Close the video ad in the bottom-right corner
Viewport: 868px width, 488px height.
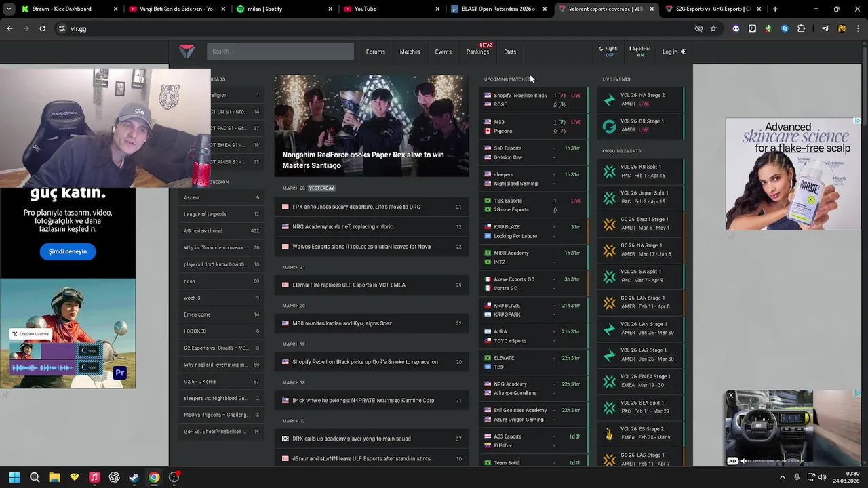(x=731, y=395)
